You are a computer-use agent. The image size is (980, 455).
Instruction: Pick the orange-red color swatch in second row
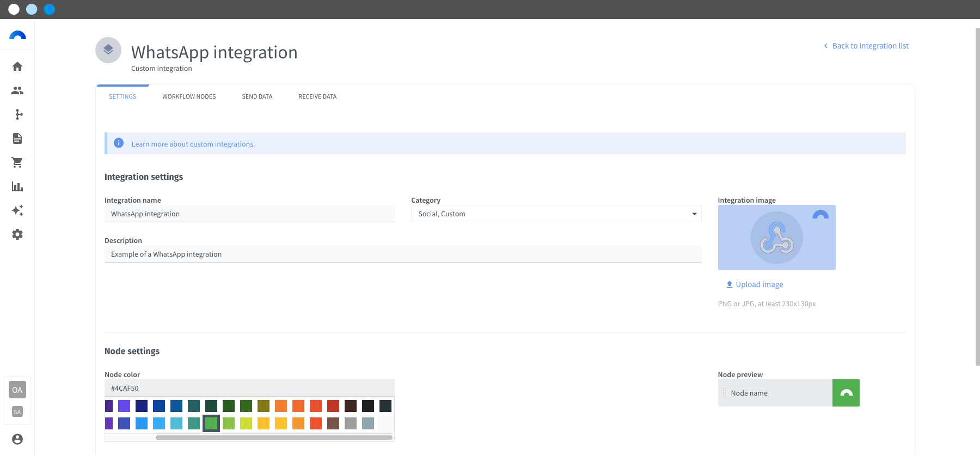(316, 423)
